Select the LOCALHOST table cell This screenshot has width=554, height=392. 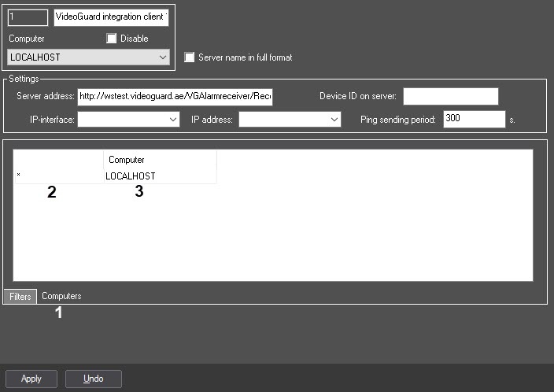click(160, 176)
